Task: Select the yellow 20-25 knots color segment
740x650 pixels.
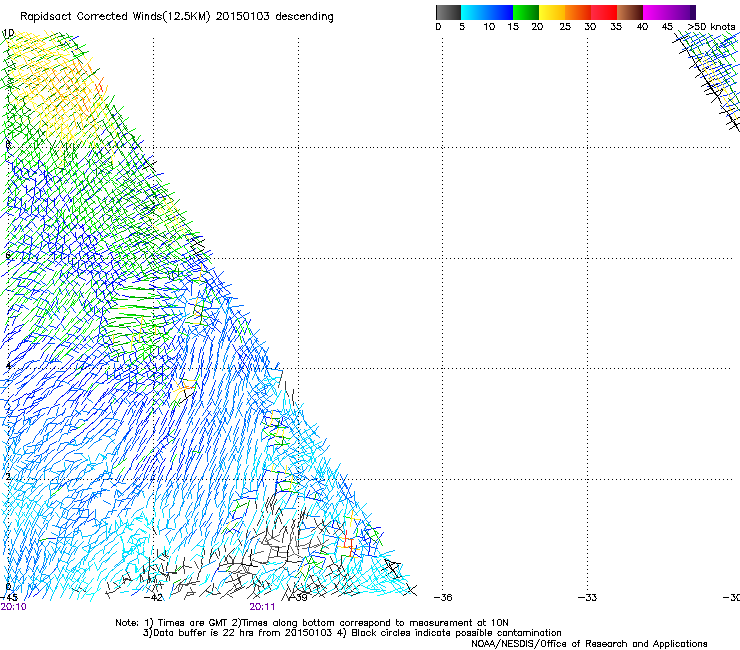Action: point(551,12)
